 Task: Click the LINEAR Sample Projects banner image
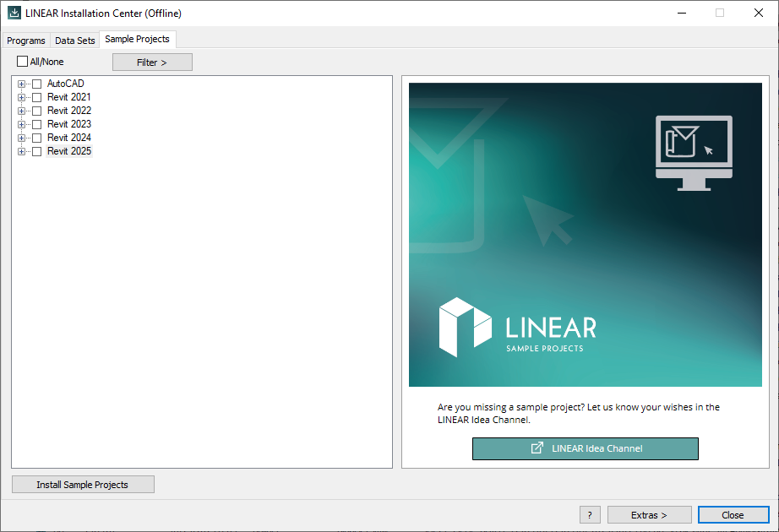point(586,235)
